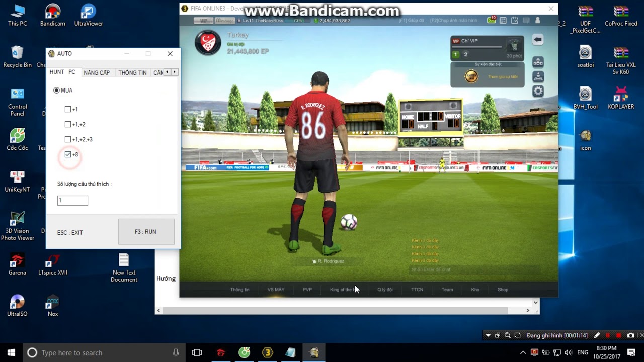Click the Windows search box
644x362 pixels.
[103, 352]
